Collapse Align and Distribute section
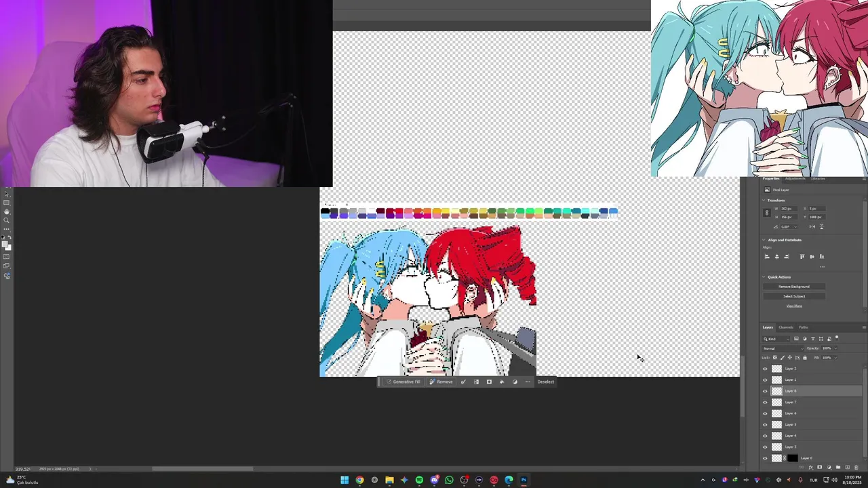Viewport: 868px width, 488px height. (x=764, y=240)
